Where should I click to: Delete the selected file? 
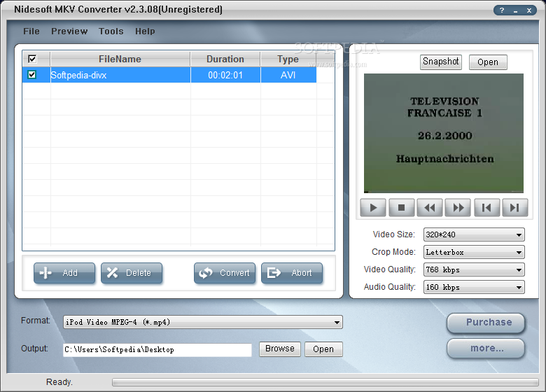[x=132, y=273]
